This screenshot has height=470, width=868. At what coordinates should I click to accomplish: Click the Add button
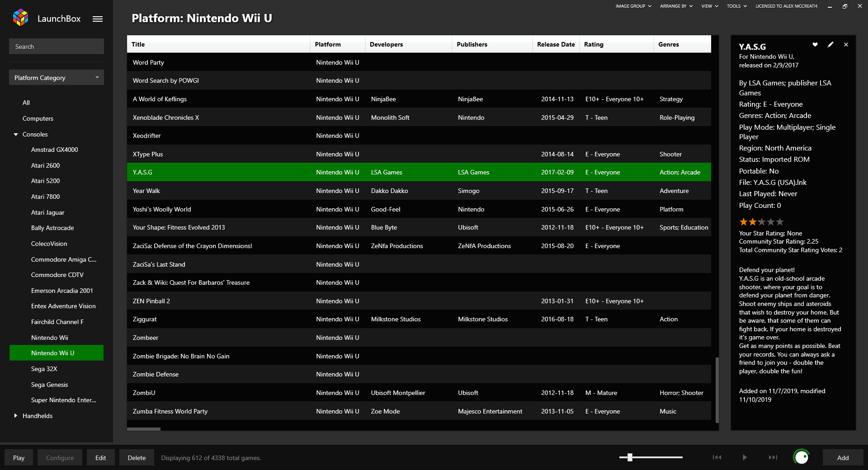click(843, 457)
